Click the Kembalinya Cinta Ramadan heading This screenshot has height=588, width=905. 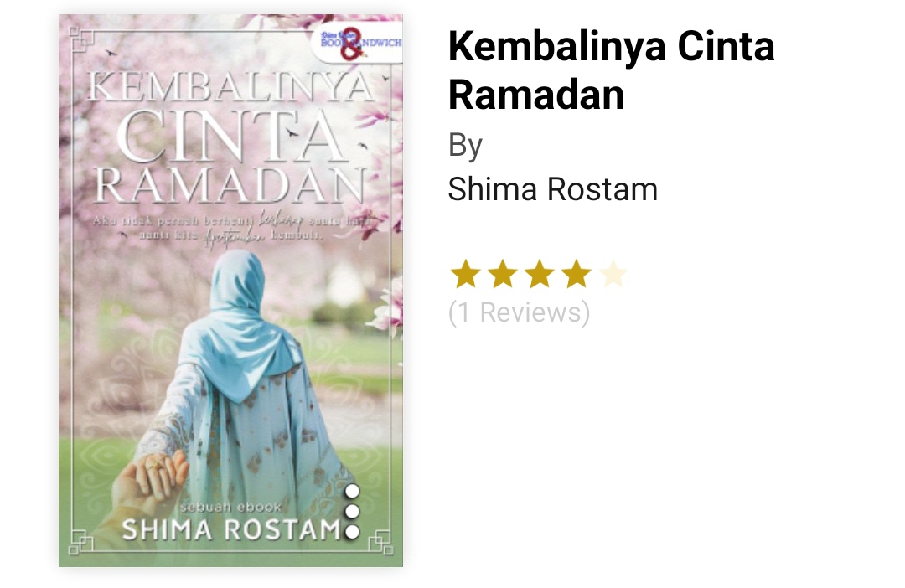coord(611,70)
